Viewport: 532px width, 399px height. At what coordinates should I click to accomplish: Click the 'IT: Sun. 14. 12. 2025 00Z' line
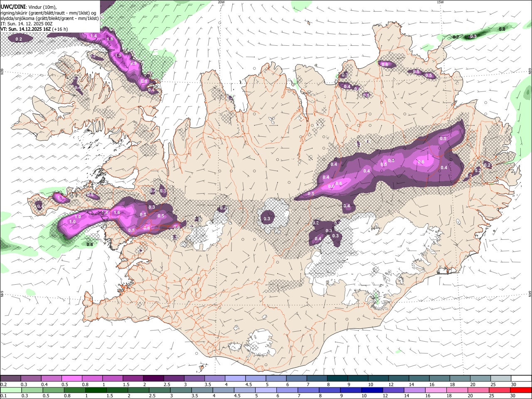[26, 24]
